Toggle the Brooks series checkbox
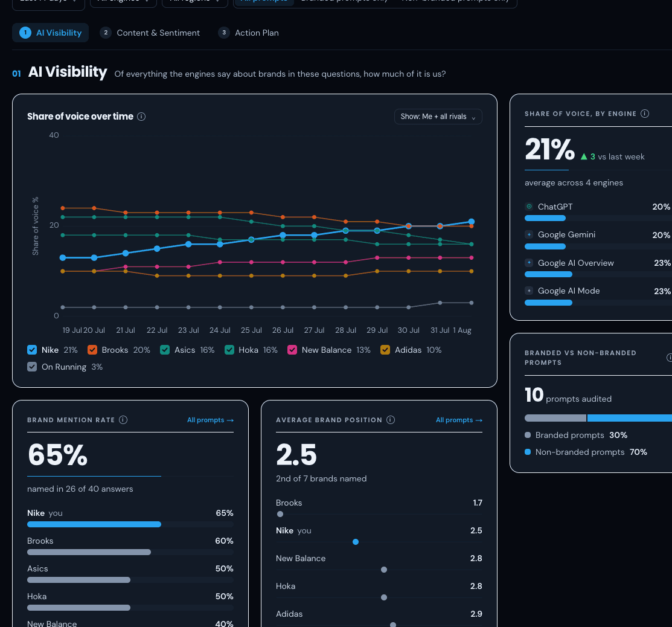The width and height of the screenshot is (672, 627). tap(92, 350)
